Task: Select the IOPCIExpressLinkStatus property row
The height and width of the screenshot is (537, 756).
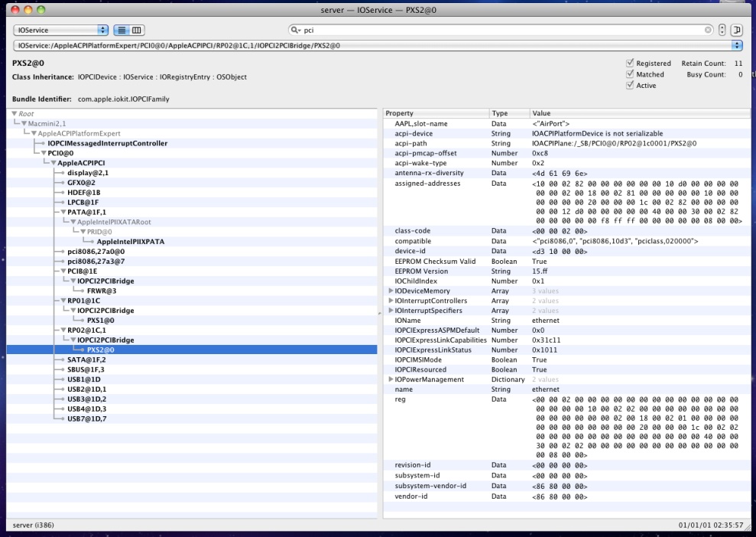Action: tap(566, 350)
